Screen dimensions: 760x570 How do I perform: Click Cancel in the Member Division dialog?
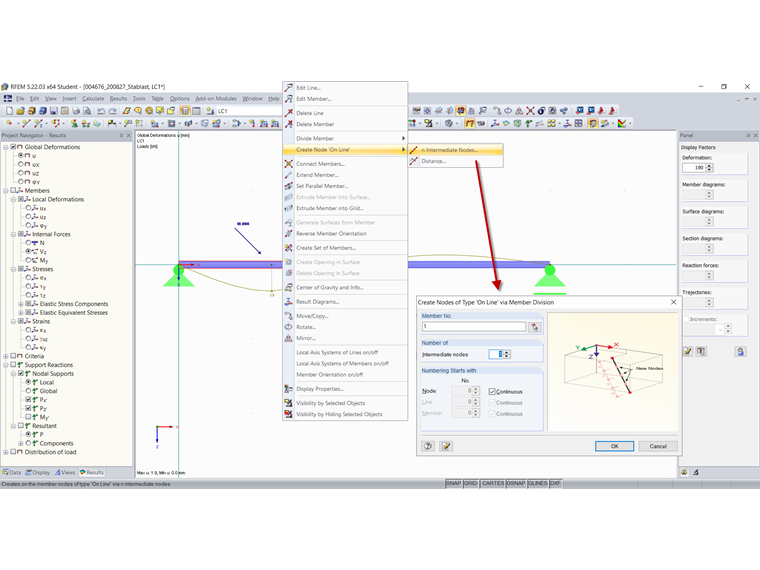658,446
